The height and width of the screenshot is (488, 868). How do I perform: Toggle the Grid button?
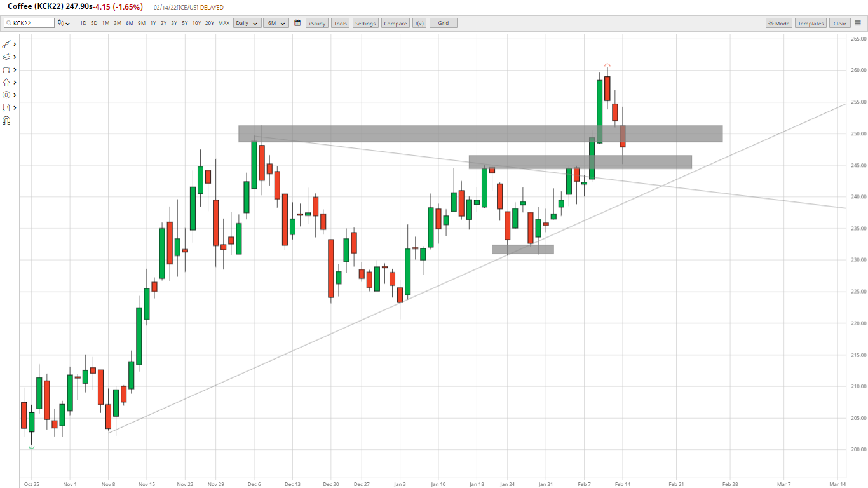(x=444, y=23)
